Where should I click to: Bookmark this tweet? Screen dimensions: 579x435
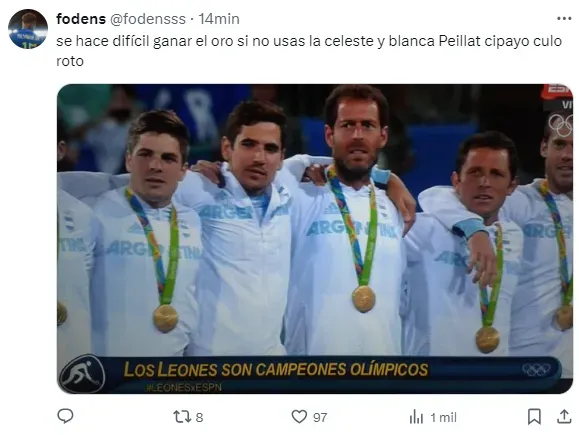pyautogui.click(x=534, y=417)
